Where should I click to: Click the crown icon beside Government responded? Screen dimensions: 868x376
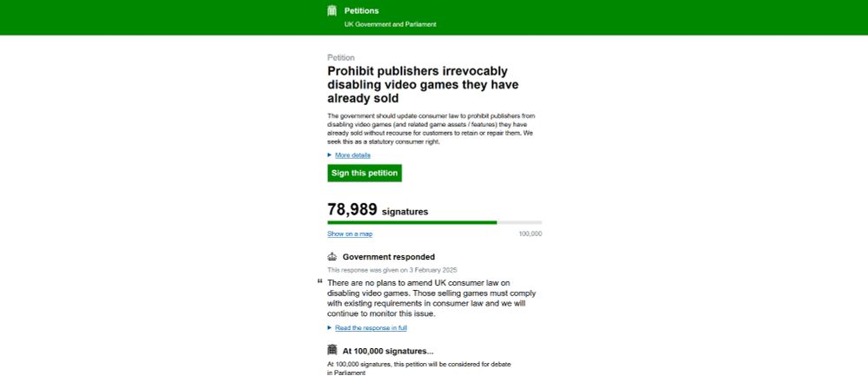332,257
